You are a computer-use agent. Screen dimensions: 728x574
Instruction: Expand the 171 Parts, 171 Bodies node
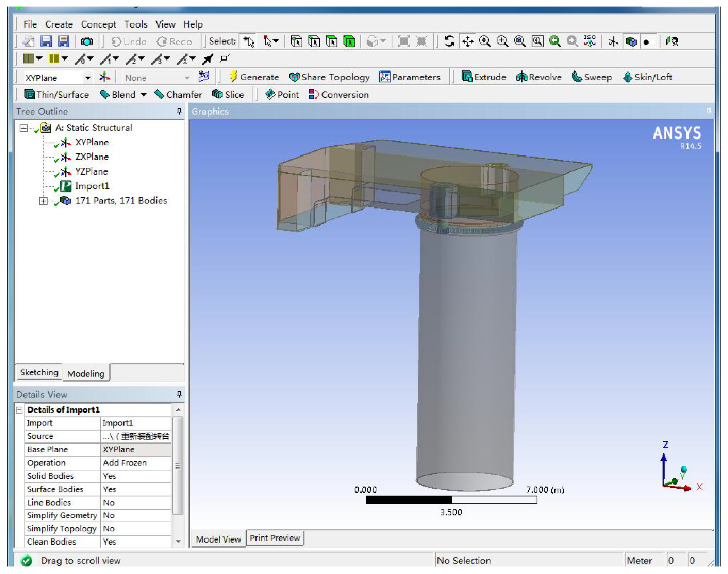[x=43, y=201]
